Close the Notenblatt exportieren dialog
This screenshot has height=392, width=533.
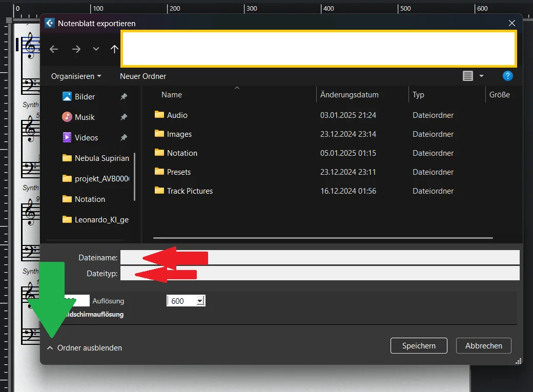tap(511, 23)
